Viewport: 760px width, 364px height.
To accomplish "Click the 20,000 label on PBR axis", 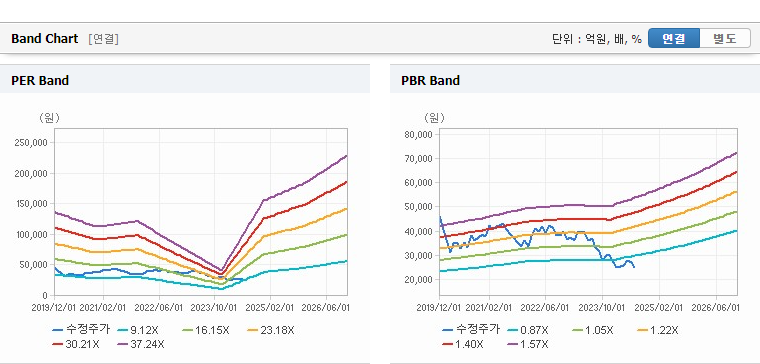I will click(418, 280).
